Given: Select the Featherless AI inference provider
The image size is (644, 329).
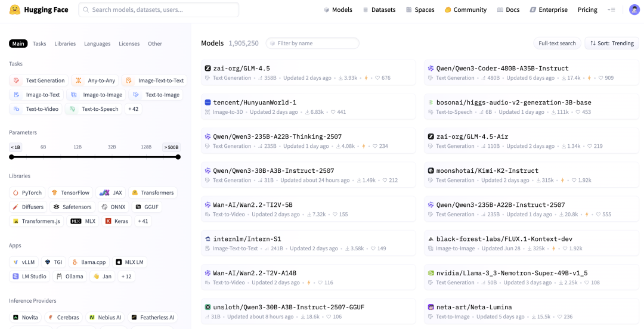Looking at the screenshot, I should coord(153,318).
